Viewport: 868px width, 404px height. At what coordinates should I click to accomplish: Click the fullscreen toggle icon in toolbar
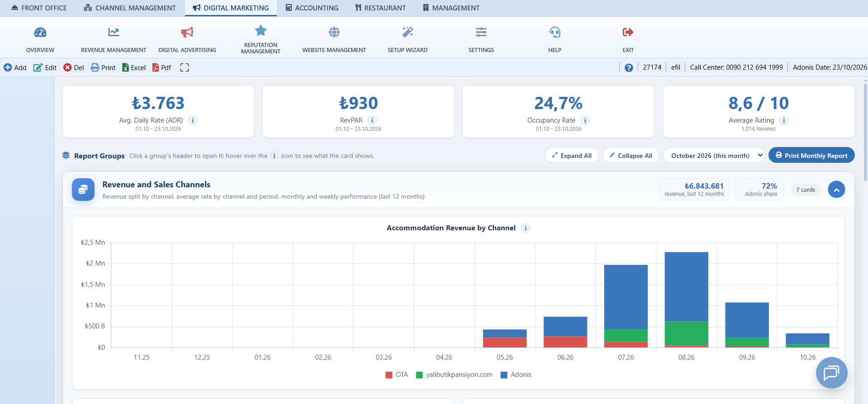click(x=185, y=67)
